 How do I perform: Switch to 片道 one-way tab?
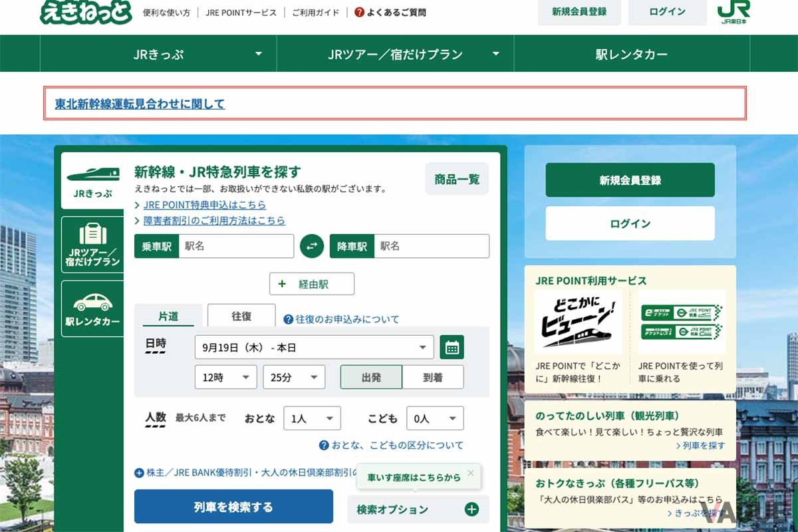click(x=168, y=316)
